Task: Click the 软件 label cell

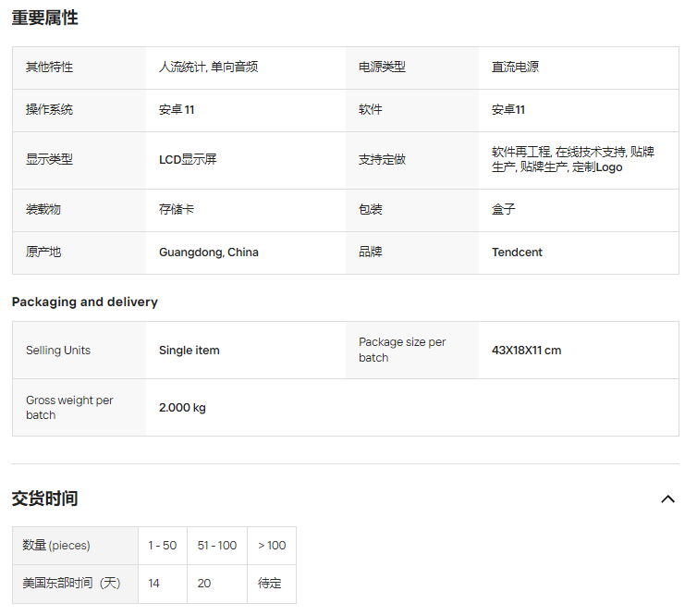Action: coord(412,110)
